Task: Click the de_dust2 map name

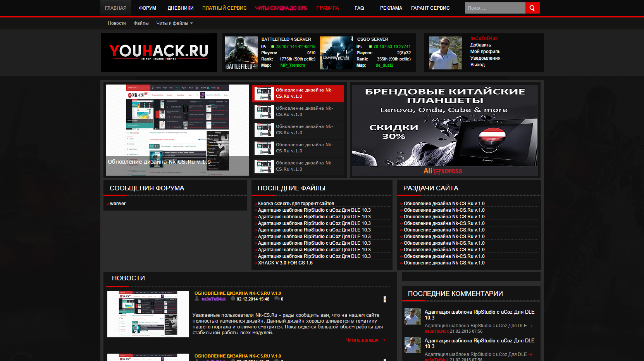Action: tap(384, 65)
